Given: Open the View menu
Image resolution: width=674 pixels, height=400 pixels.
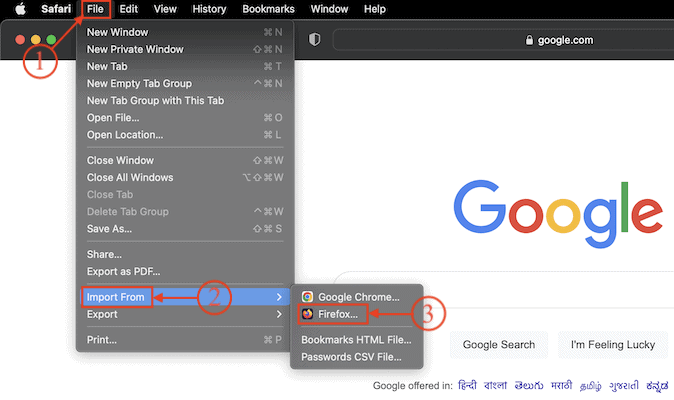Looking at the screenshot, I should [x=165, y=9].
